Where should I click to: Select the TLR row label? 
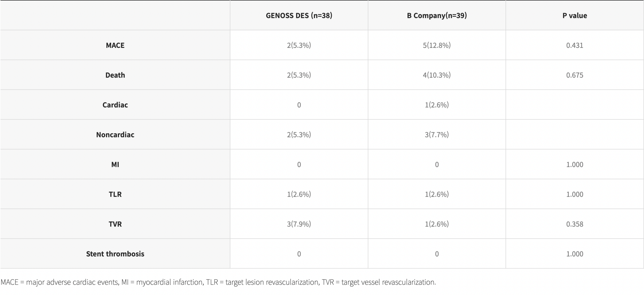115,194
